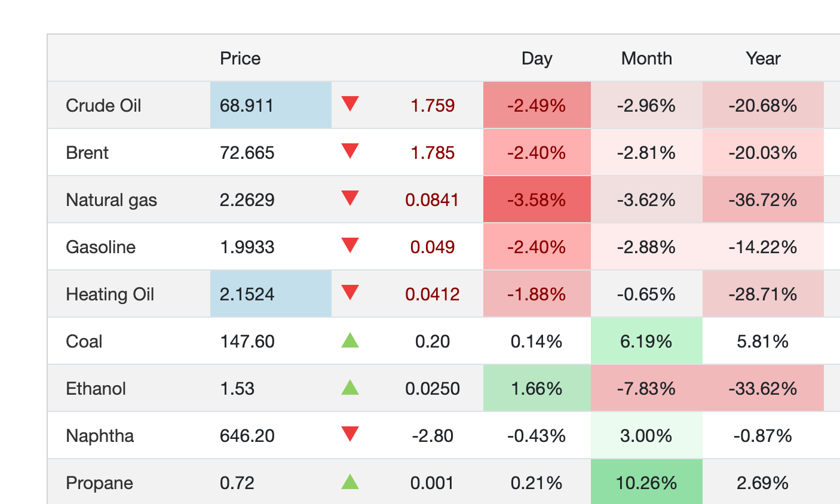Click the green up arrow in the Coal row
Viewport: 840px width, 504px height.
(x=350, y=340)
